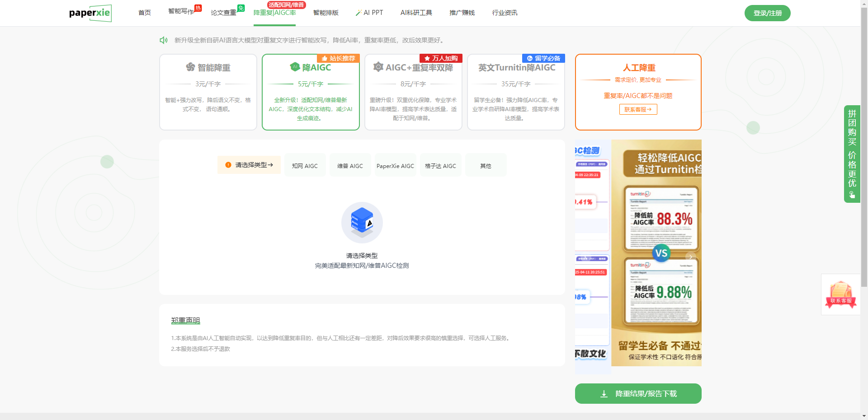
Task: Click the 35元/千字 price text
Action: [x=516, y=84]
